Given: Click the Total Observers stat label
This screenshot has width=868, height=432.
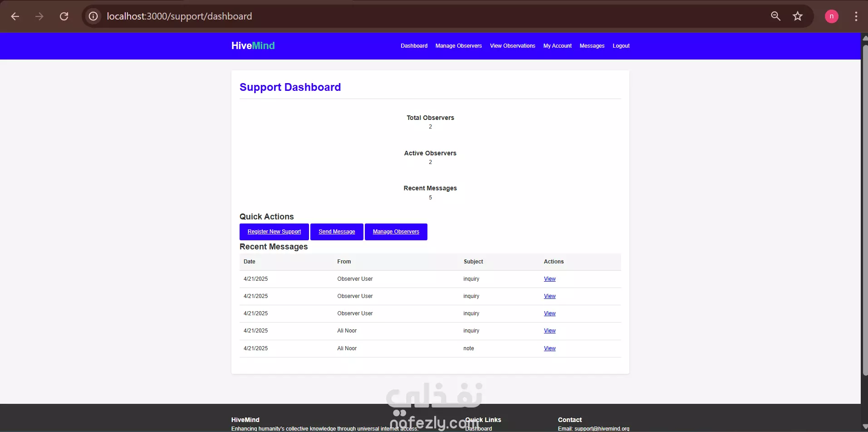Looking at the screenshot, I should [430, 118].
